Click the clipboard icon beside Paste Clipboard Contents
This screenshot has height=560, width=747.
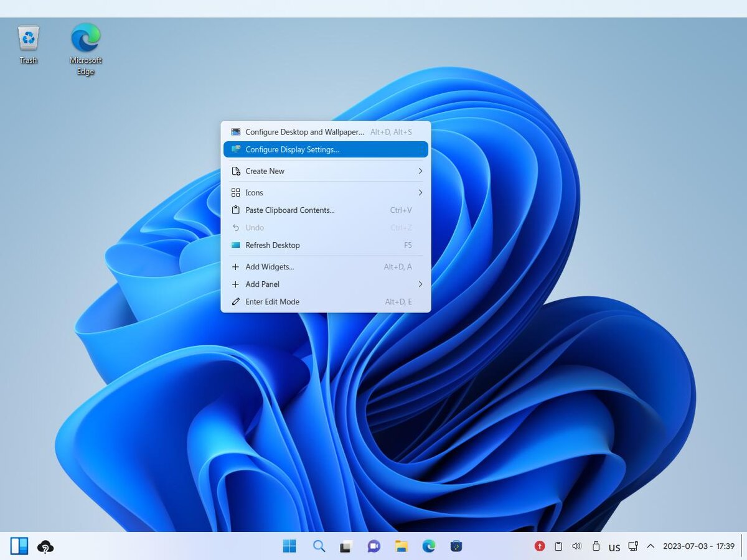[235, 210]
